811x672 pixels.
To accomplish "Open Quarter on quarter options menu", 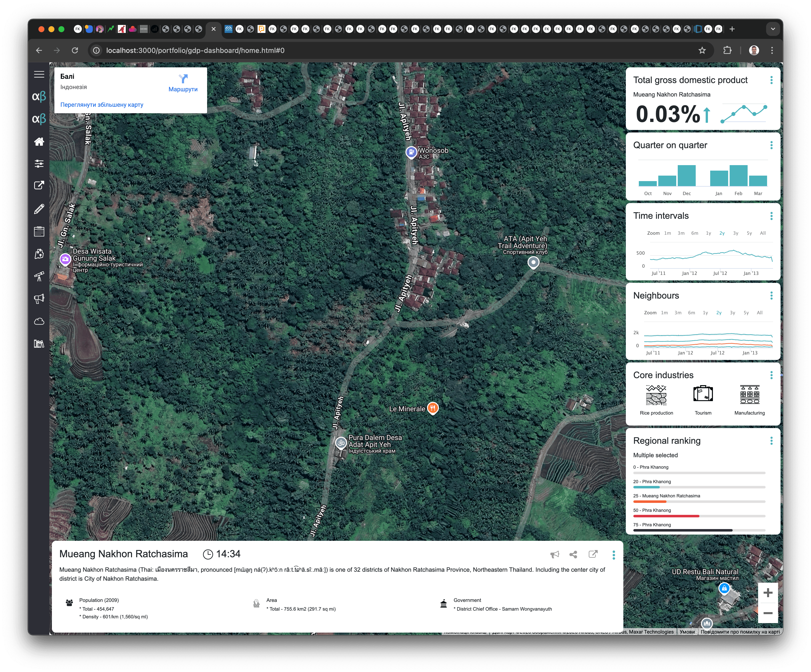I will [x=771, y=145].
